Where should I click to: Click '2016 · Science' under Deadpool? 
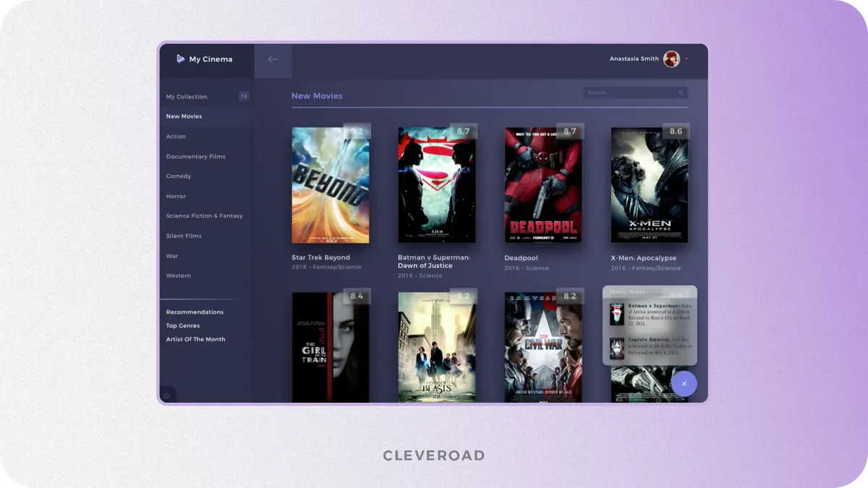(x=527, y=268)
